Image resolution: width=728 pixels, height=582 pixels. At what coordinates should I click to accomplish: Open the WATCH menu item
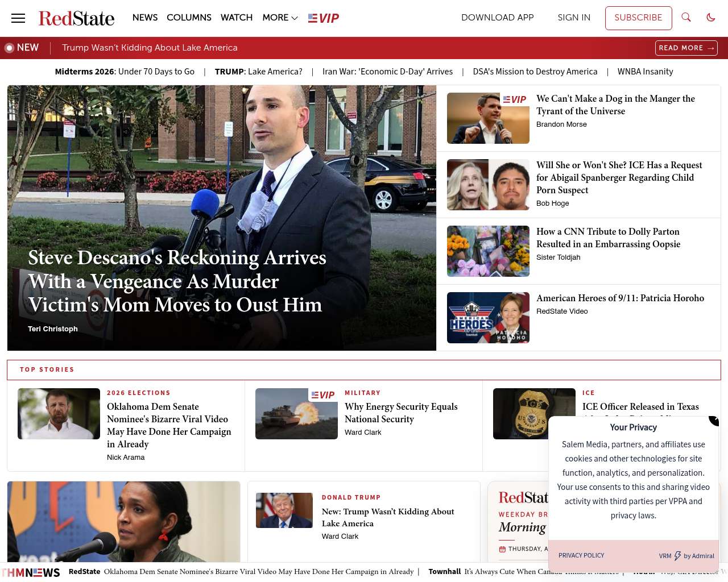[237, 18]
